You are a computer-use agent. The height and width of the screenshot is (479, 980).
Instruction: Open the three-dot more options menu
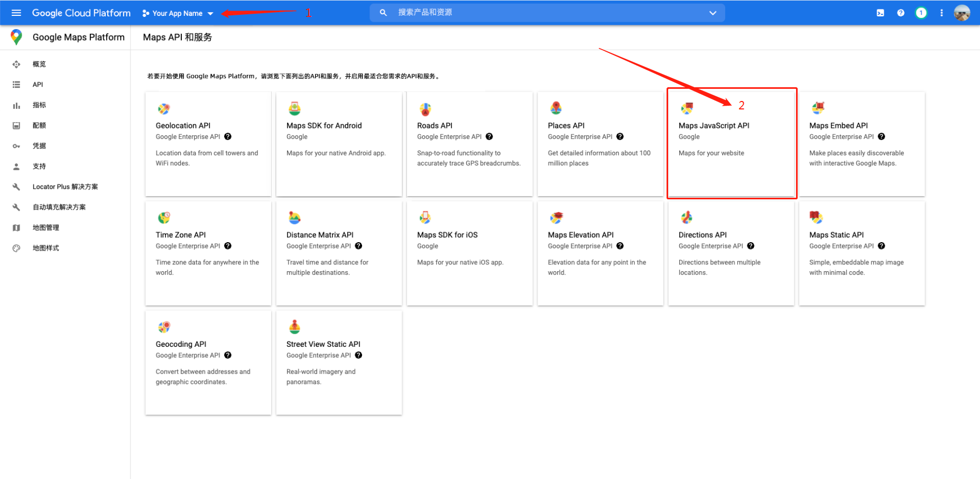941,13
